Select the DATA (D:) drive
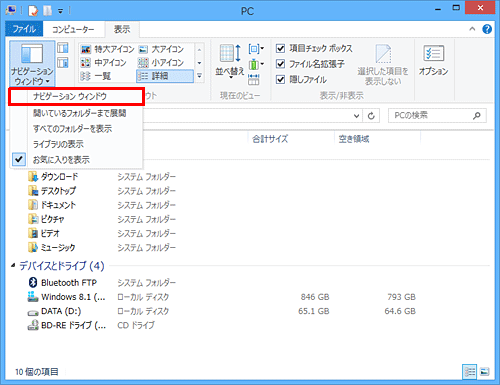 [x=55, y=311]
